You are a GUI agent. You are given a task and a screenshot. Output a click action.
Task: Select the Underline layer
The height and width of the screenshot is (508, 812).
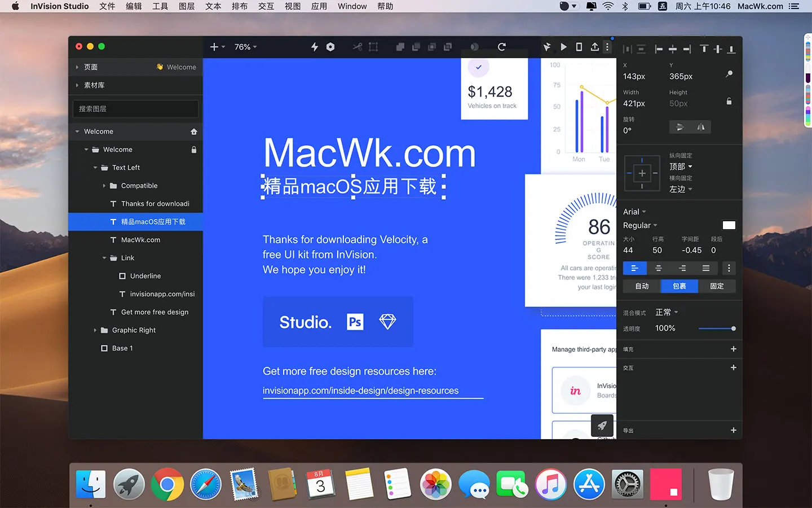point(135,276)
